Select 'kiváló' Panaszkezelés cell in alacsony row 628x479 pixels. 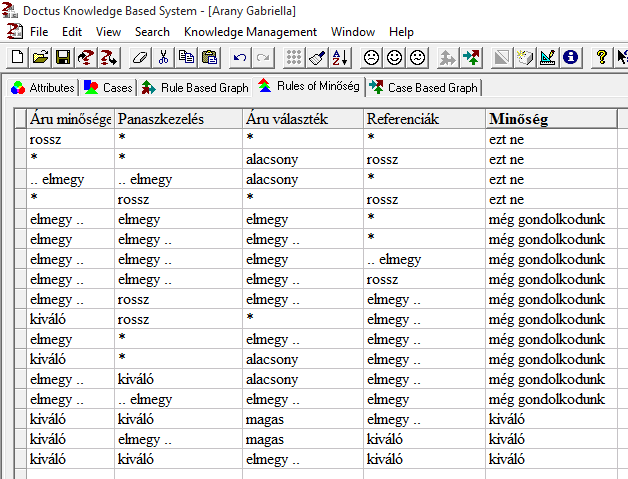coord(178,379)
